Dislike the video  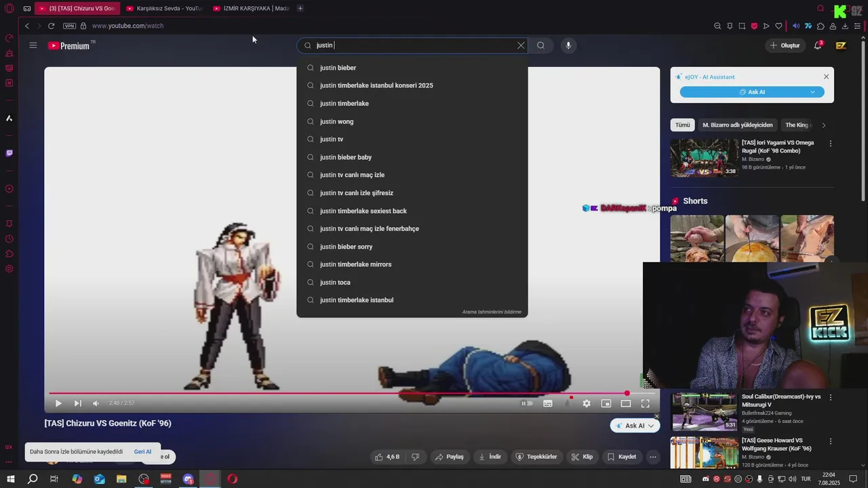[x=416, y=457]
